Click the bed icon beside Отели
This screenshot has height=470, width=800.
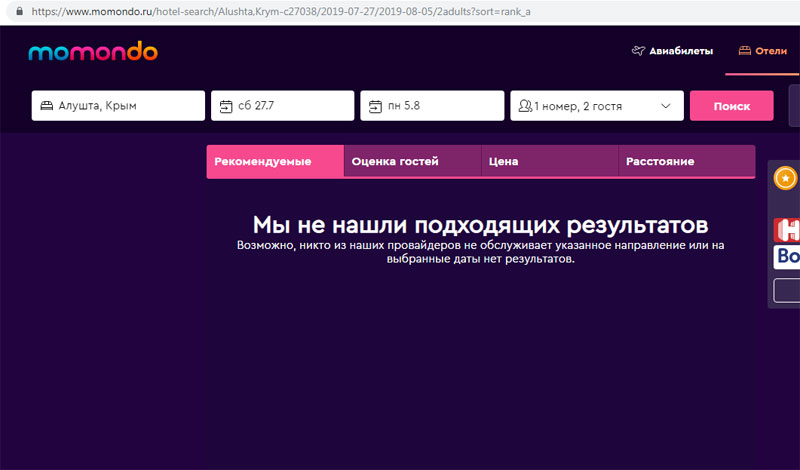[744, 51]
